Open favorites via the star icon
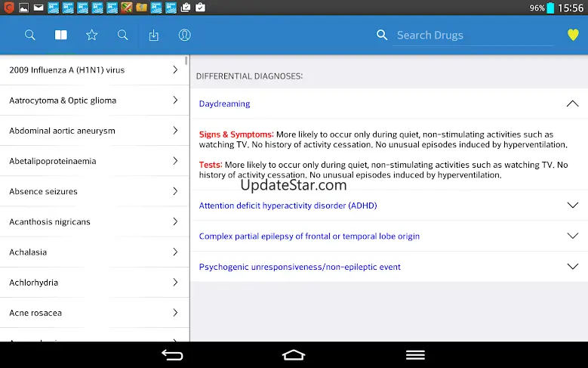The width and height of the screenshot is (588, 368). click(92, 35)
